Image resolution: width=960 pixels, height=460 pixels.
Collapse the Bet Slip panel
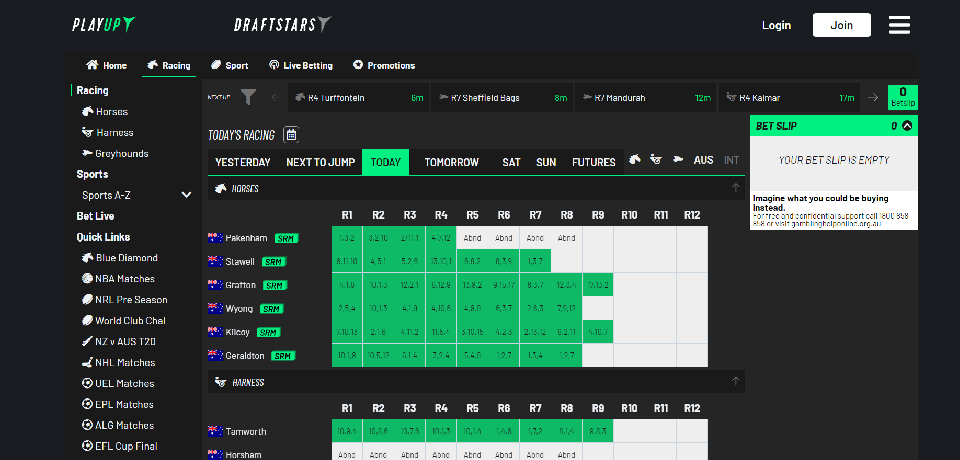click(907, 126)
